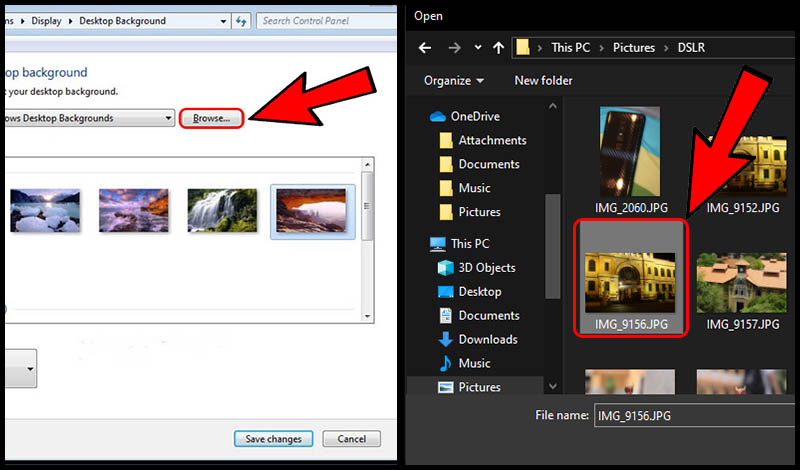Click the Attachments folder icon

click(446, 140)
